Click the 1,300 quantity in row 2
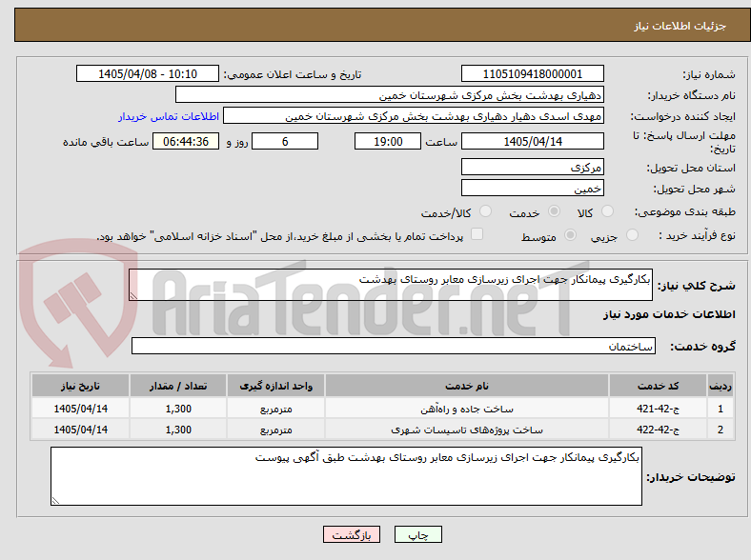 (x=178, y=430)
